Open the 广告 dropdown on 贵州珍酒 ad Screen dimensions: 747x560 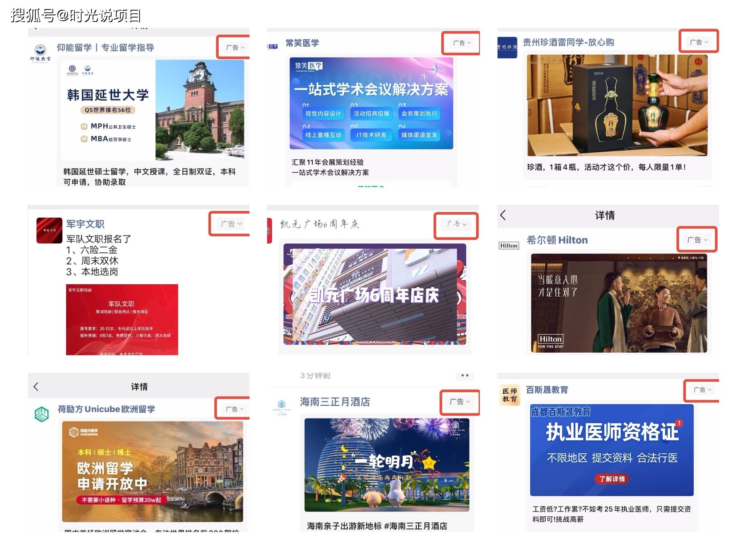698,42
